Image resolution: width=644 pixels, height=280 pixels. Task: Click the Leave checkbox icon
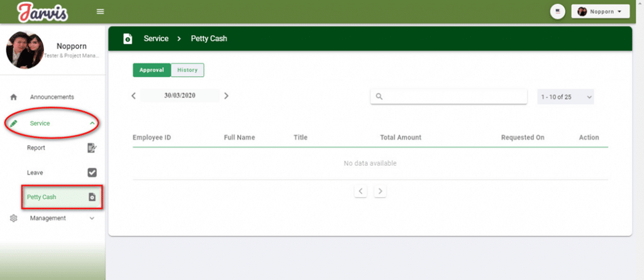(x=92, y=173)
